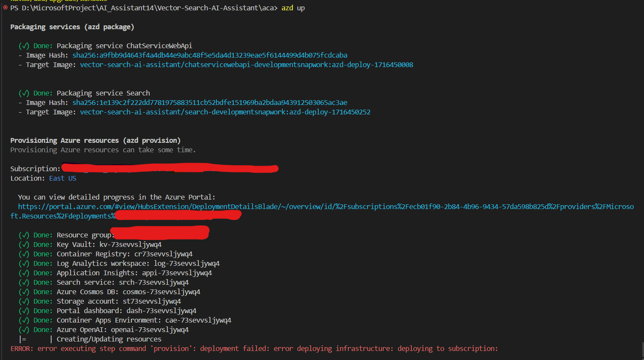Click the checkmark beside Packaging service ChatServiceWebApi
The image size is (644, 360).
pos(24,46)
